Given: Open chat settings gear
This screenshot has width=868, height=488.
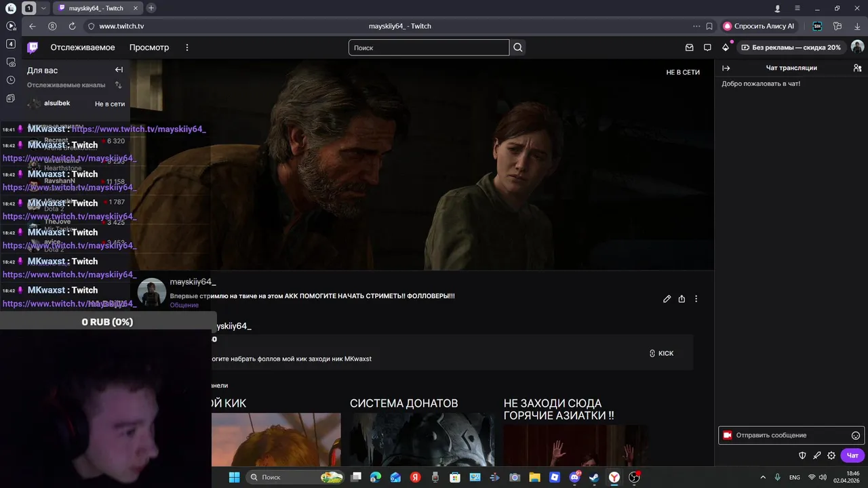Looking at the screenshot, I should [831, 455].
